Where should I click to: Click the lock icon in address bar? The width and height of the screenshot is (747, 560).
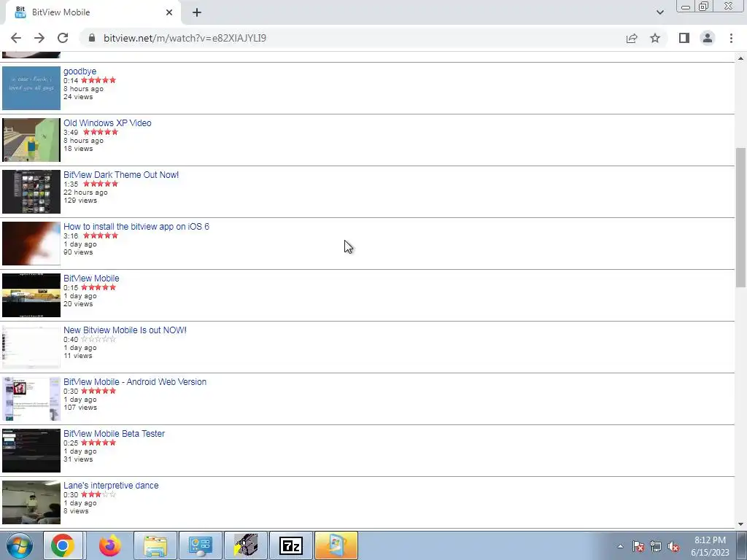click(92, 38)
